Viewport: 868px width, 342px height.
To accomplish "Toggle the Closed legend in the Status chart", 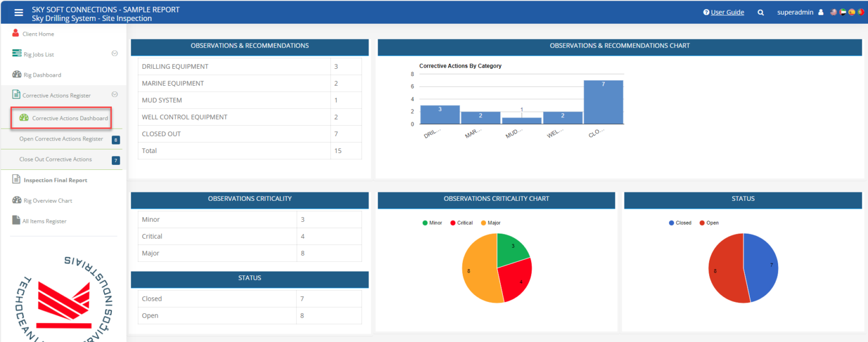I will pos(680,222).
